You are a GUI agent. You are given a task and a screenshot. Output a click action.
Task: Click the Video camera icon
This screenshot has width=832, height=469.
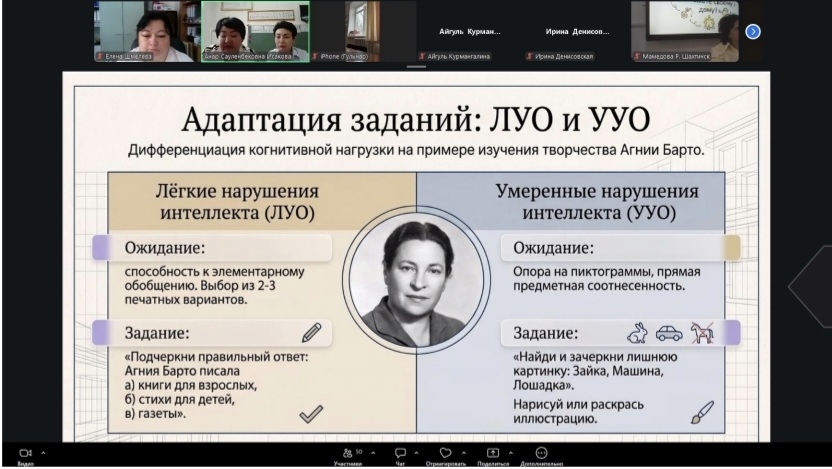point(25,453)
